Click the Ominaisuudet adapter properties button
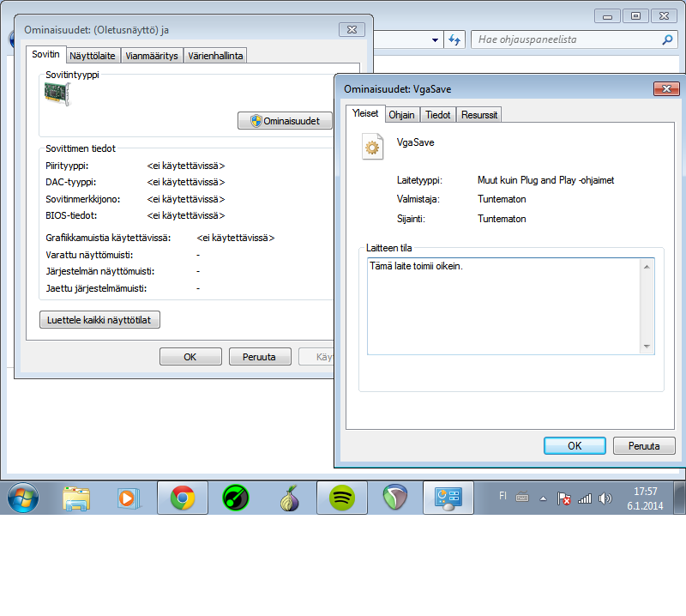 point(285,121)
